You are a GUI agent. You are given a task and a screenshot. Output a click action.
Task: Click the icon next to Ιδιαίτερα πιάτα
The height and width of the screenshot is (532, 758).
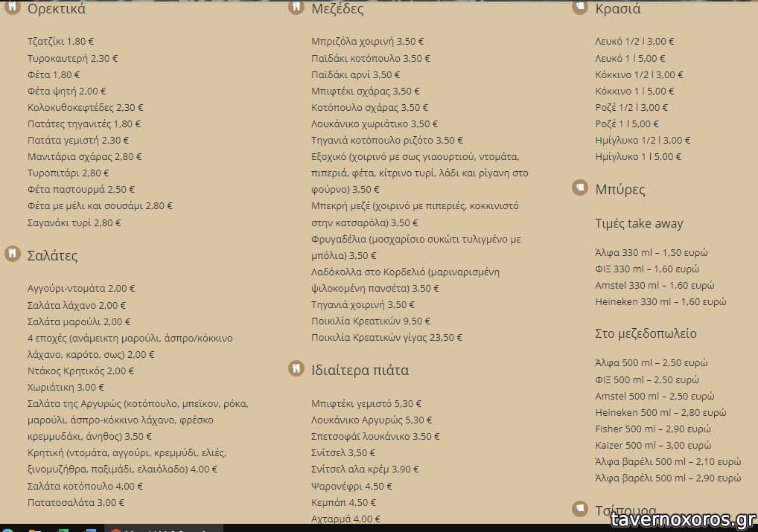296,368
